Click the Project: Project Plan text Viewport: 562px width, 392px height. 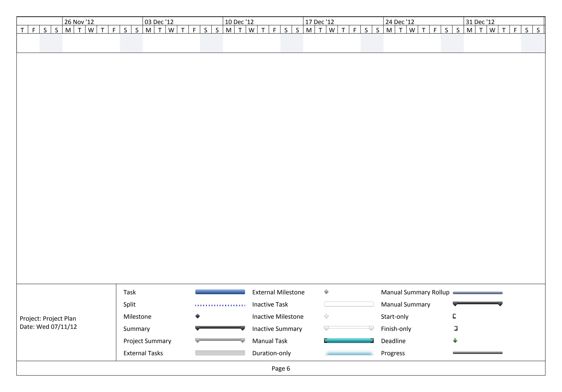tap(48, 318)
